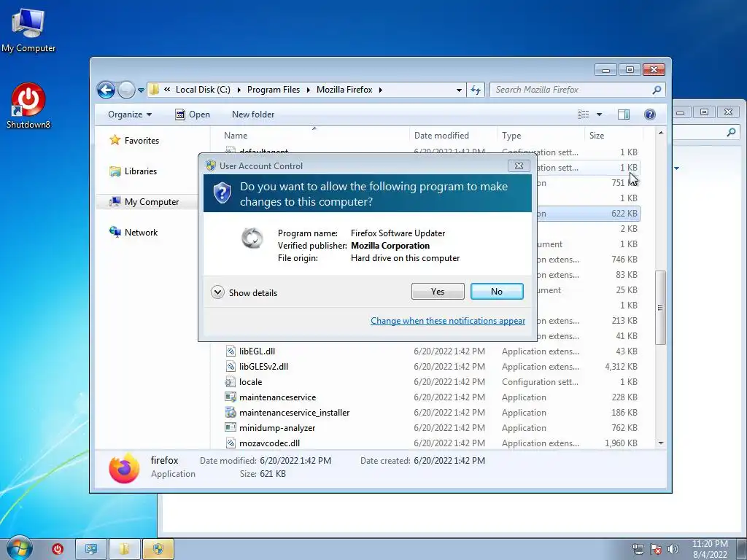Open the computer taskbar button

coord(91,549)
